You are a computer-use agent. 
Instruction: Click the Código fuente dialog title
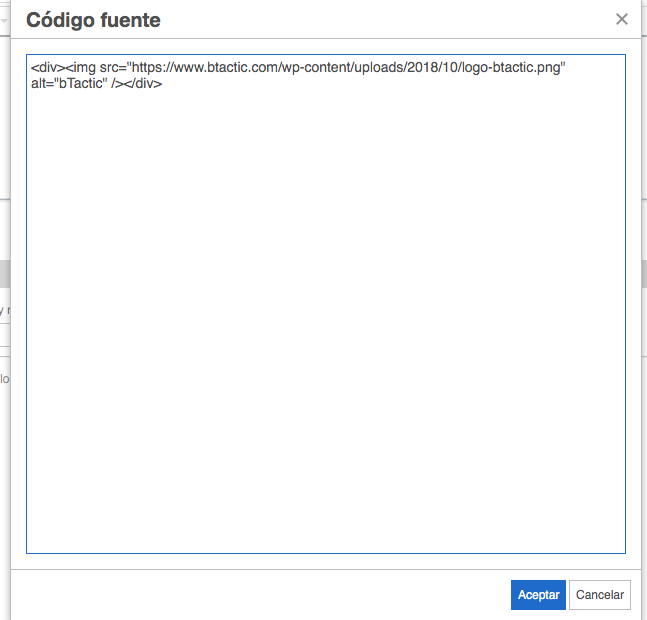pyautogui.click(x=93, y=20)
